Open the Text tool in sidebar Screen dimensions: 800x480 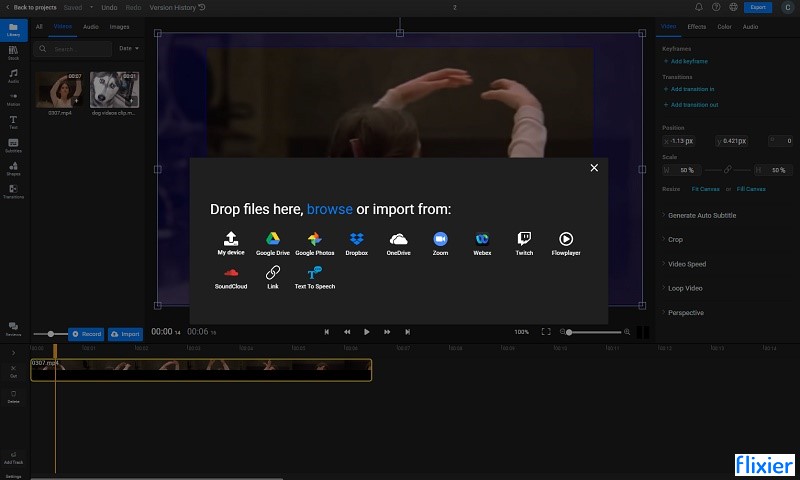click(13, 121)
